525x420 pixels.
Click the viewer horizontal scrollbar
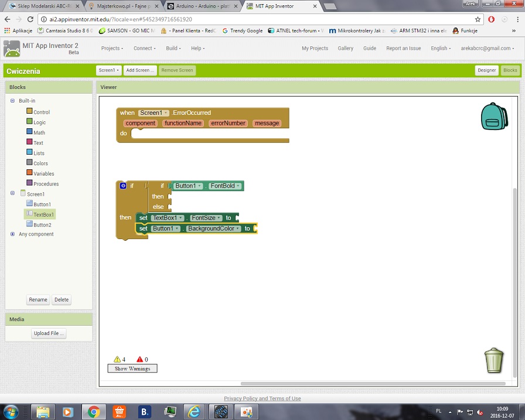click(373, 384)
